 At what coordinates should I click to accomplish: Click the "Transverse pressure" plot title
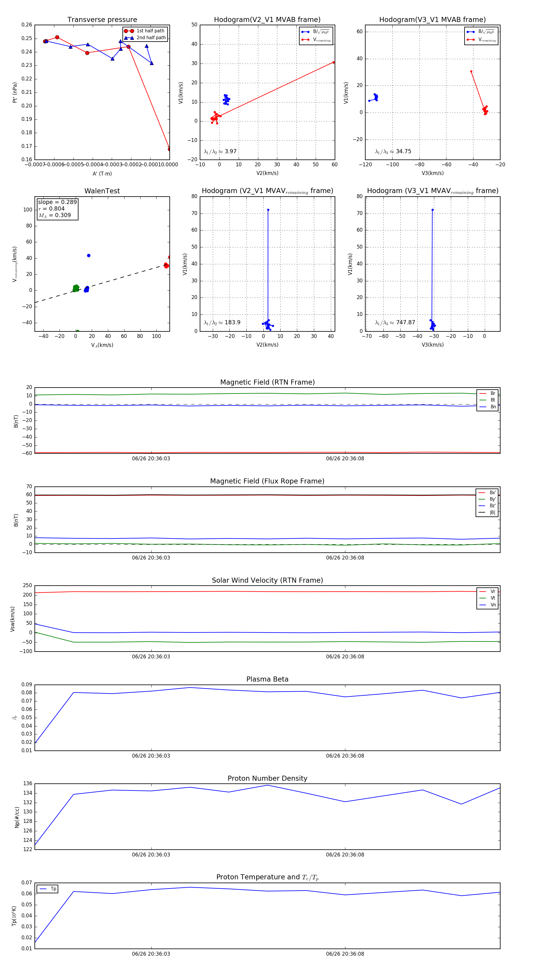pos(102,20)
